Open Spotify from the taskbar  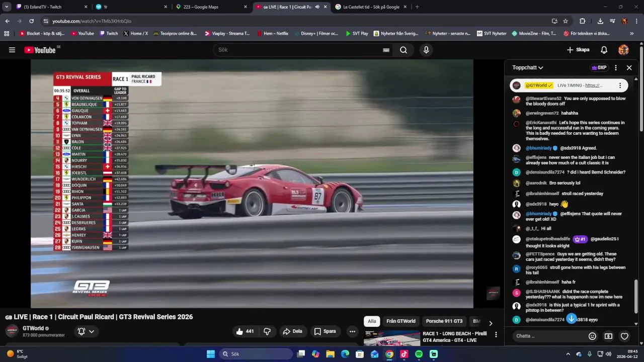coord(419,354)
